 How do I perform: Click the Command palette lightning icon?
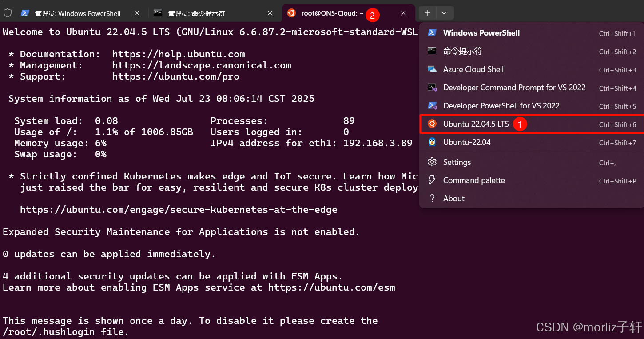tap(432, 180)
